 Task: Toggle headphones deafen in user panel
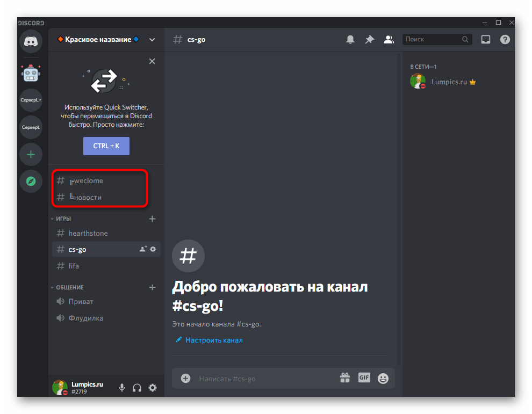[x=137, y=388]
